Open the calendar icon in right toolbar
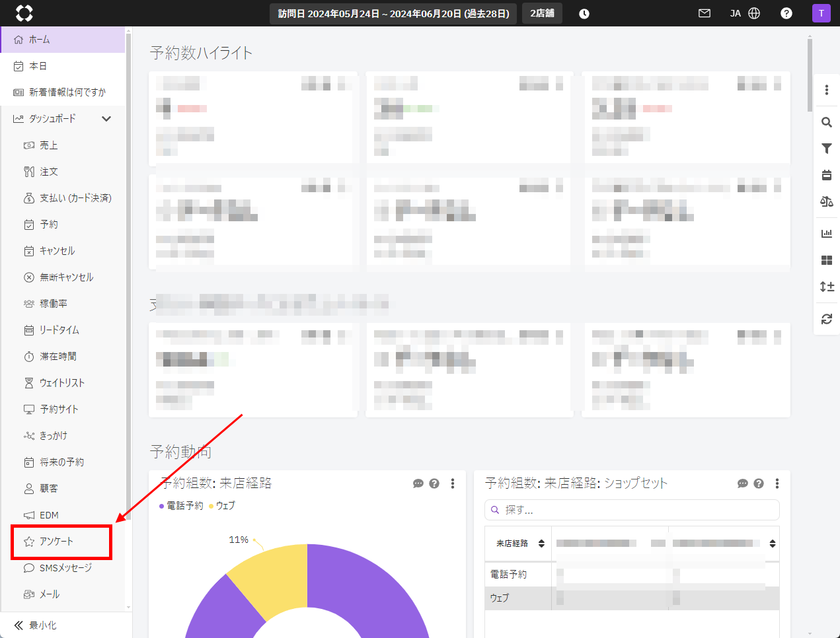The width and height of the screenshot is (840, 638). [x=827, y=175]
